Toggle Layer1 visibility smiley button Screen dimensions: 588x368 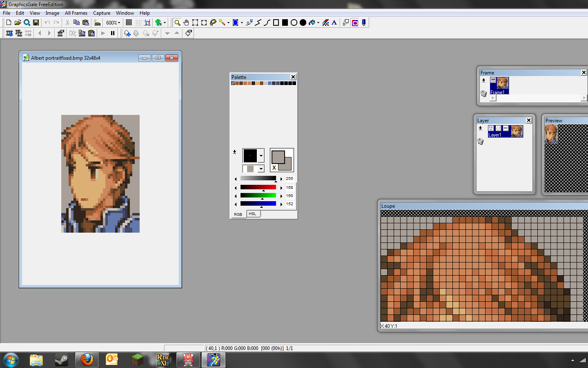coord(491,128)
